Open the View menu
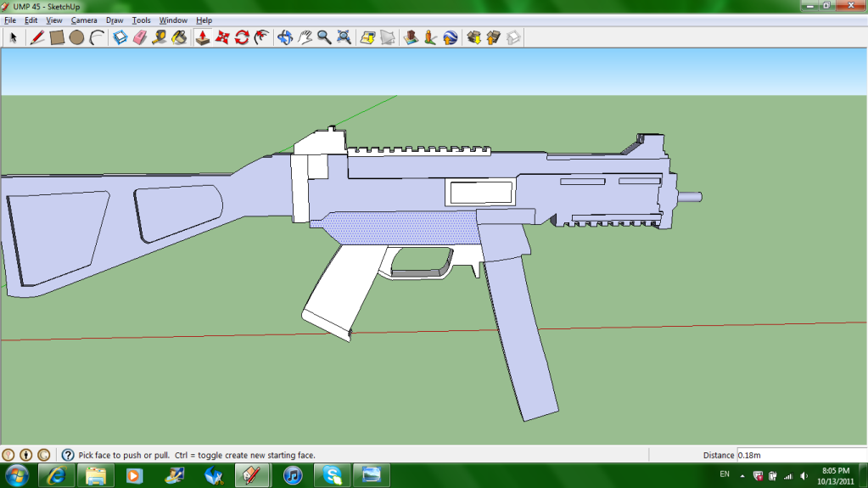The width and height of the screenshot is (868, 488). click(53, 20)
